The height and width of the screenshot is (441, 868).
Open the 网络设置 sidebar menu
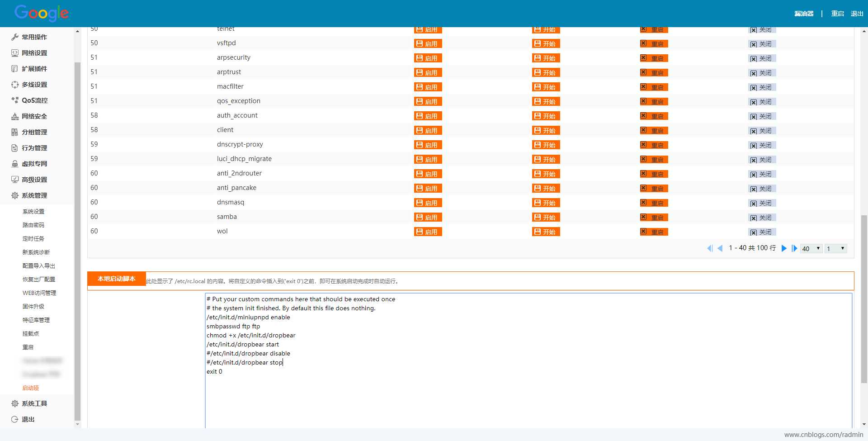34,53
